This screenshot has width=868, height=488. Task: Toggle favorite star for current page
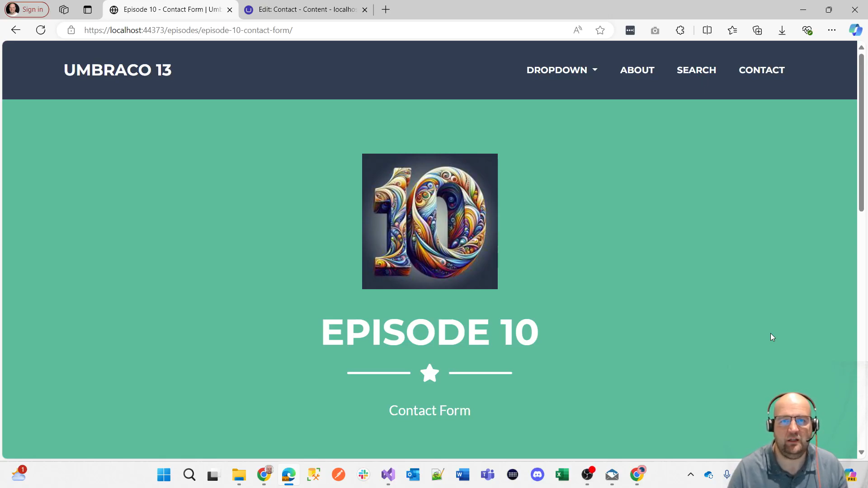pyautogui.click(x=600, y=30)
